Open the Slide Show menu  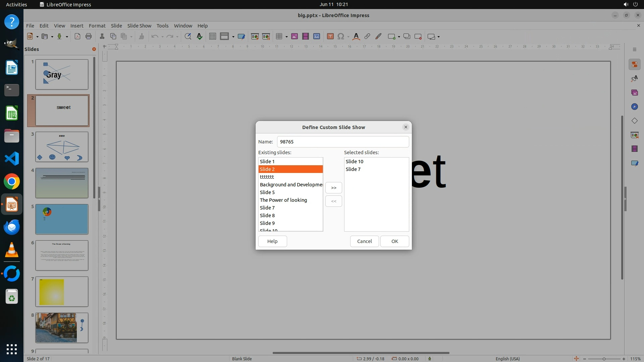click(139, 25)
